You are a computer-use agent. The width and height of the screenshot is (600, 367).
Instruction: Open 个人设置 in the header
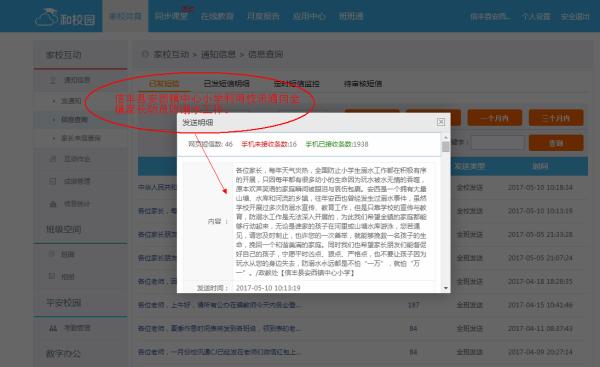point(536,16)
